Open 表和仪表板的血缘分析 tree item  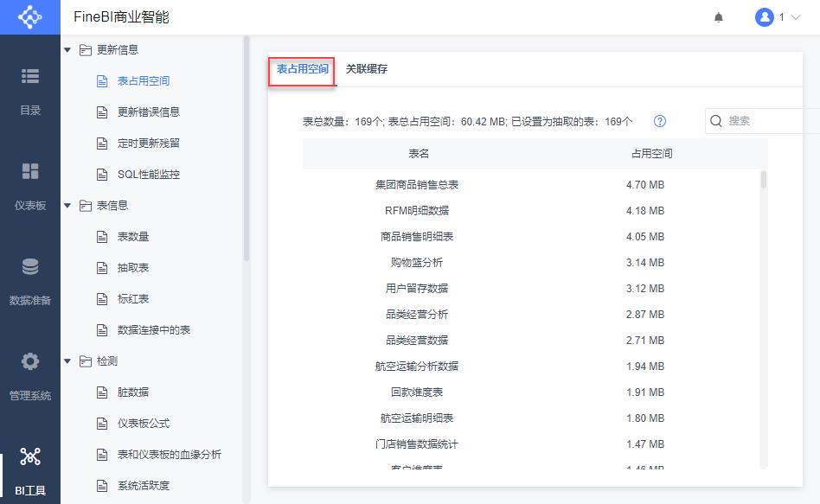pos(170,455)
